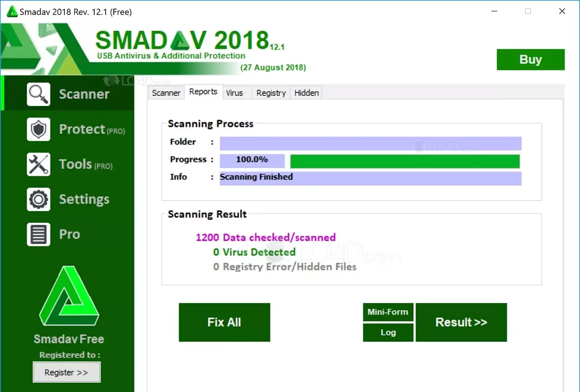Open the Pro sidebar label

coord(70,234)
